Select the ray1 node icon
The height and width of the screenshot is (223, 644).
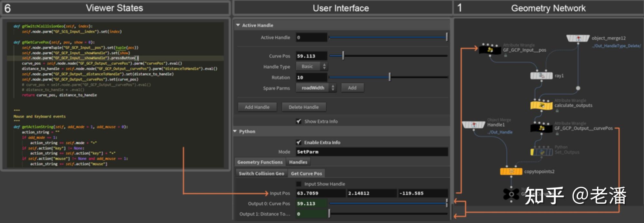[x=541, y=76]
